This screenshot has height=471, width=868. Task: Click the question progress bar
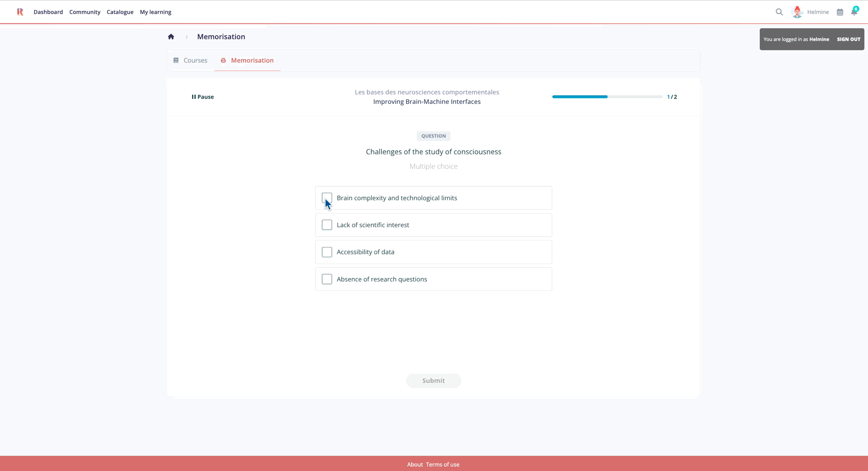tap(607, 97)
